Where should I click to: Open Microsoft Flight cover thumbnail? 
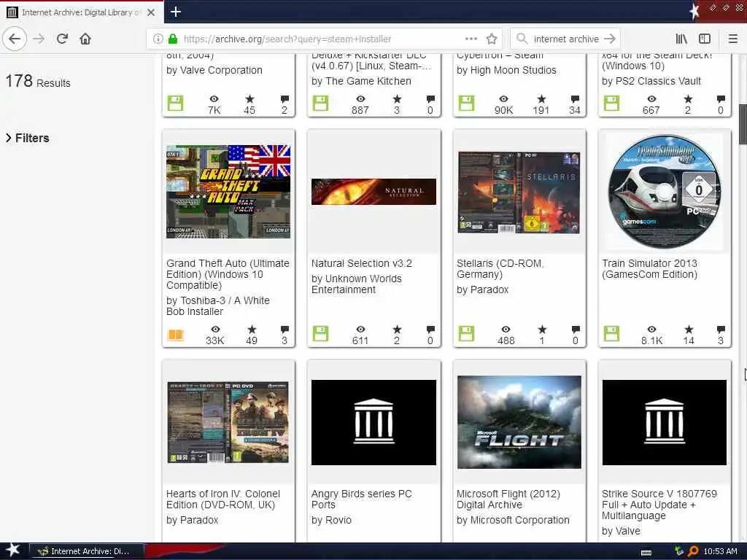[519, 422]
